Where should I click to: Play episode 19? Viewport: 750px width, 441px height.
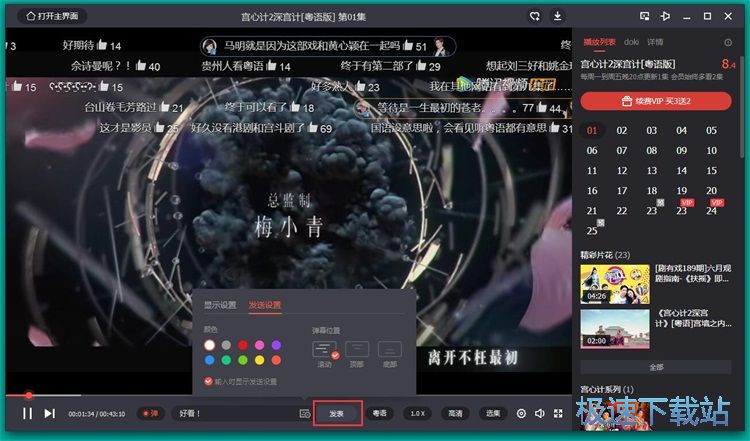click(681, 191)
